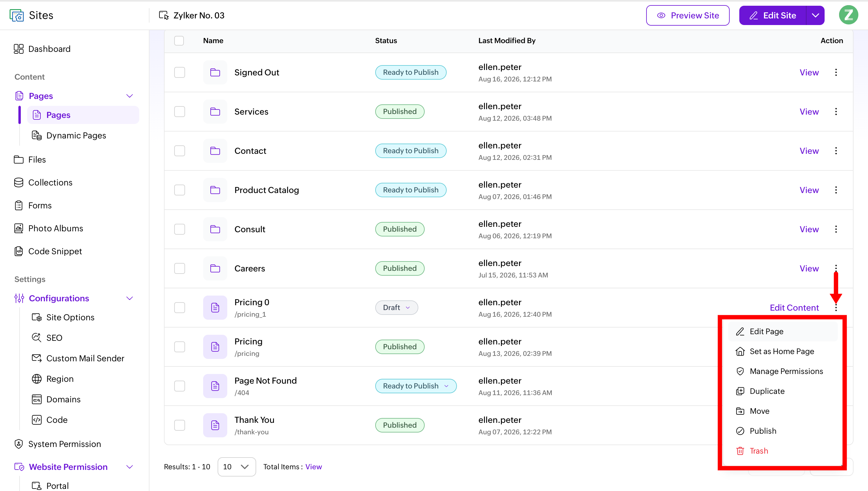868x491 pixels.
Task: Open results per page dropdown
Action: [237, 467]
